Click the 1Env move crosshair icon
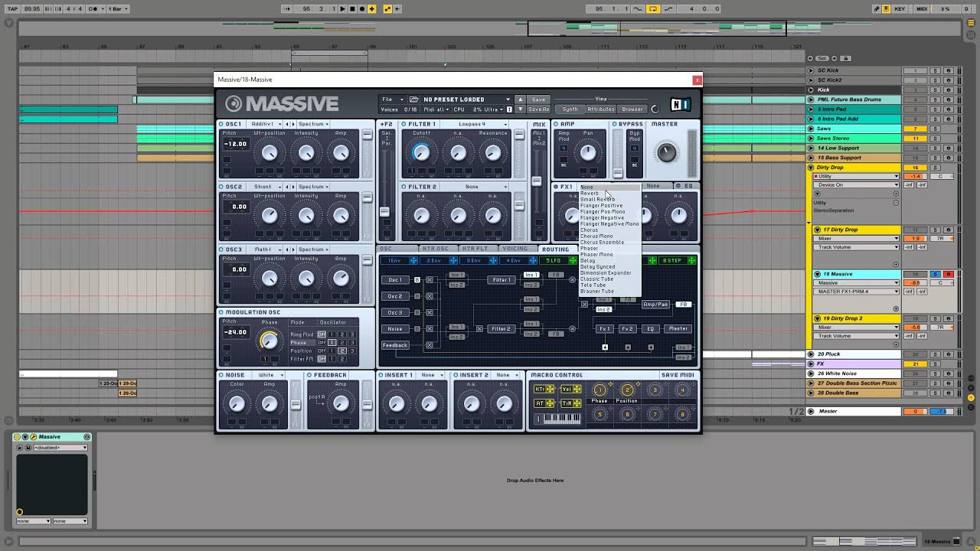The image size is (980, 551). 413,261
